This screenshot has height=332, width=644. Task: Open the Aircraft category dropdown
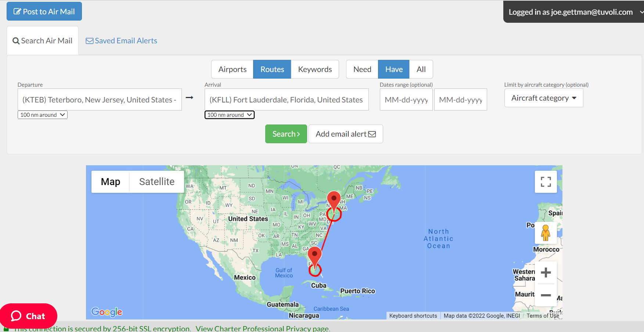tap(543, 98)
